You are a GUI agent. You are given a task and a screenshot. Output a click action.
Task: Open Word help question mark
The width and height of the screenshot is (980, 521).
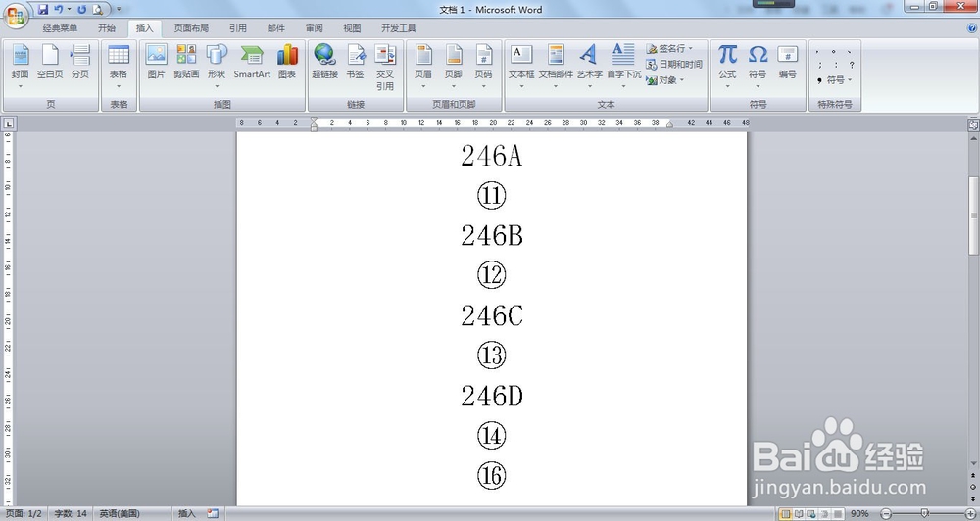972,28
